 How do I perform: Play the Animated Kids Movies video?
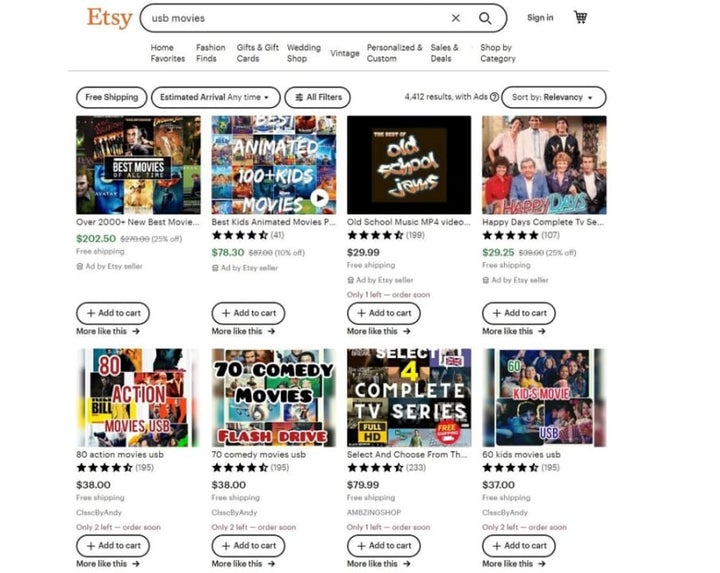pyautogui.click(x=319, y=198)
